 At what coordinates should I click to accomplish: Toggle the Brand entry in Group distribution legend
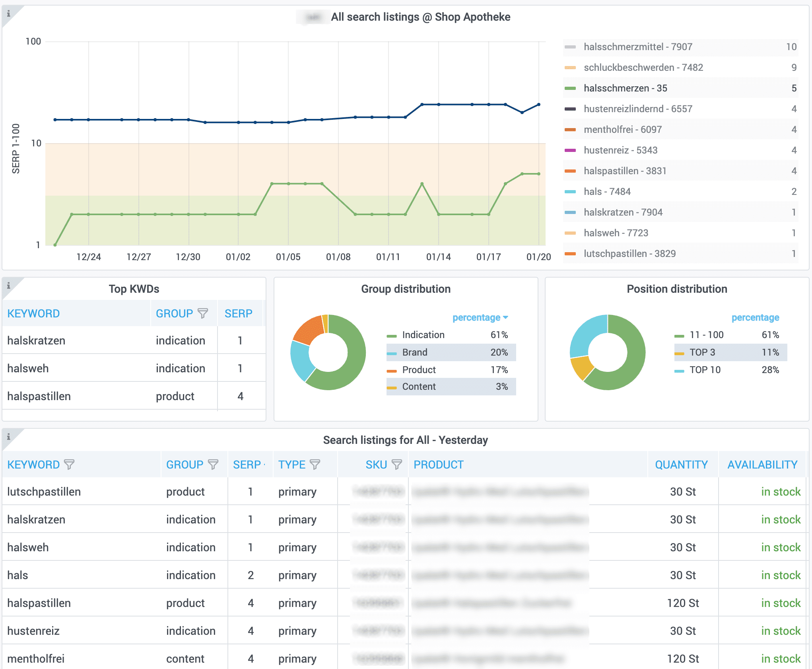coord(415,352)
